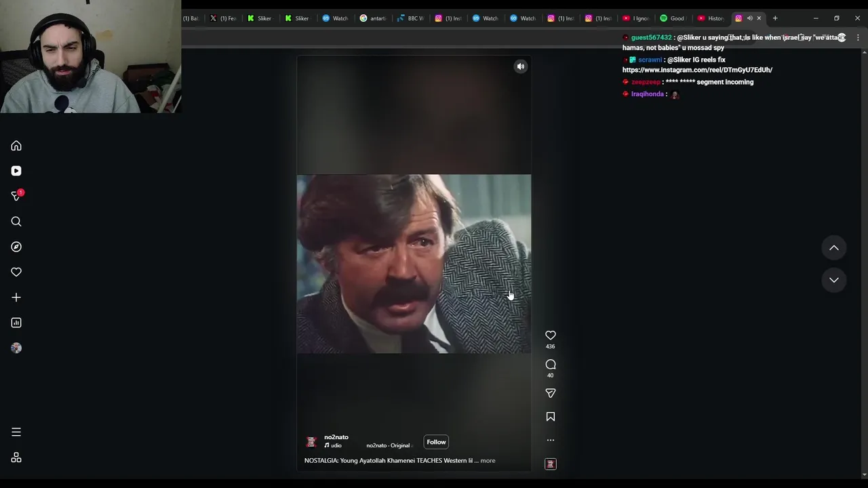
Task: Open the reel's comments with 40 comments
Action: click(551, 365)
